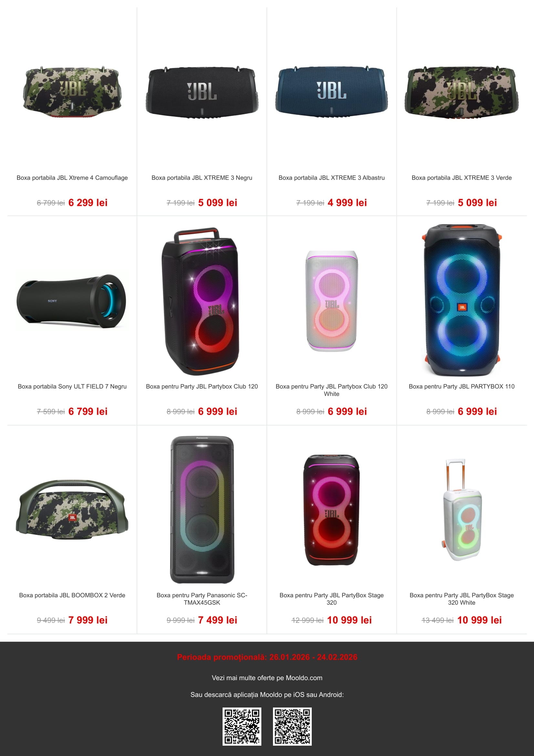Open the Sony ULT FIELD 7 speaker image
This screenshot has height=756, width=534.
pyautogui.click(x=71, y=301)
